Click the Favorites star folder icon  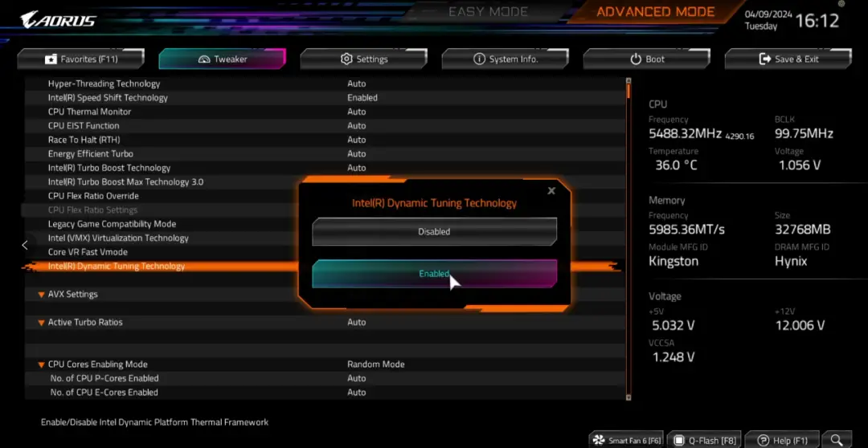pyautogui.click(x=51, y=59)
